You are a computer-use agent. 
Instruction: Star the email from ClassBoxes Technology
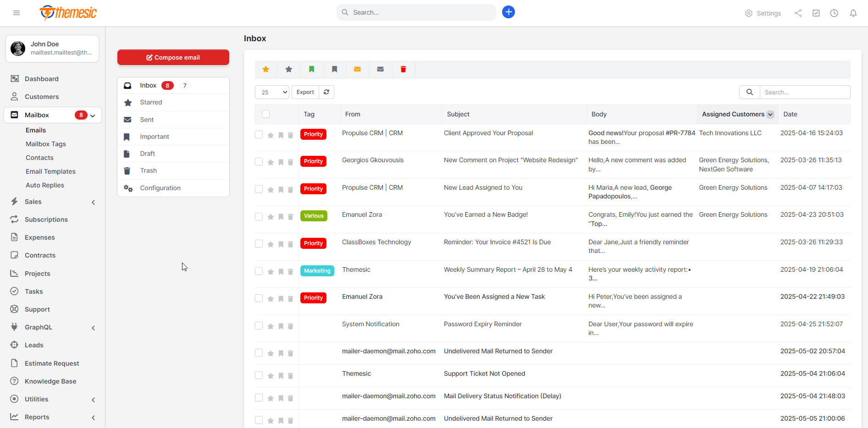point(270,244)
